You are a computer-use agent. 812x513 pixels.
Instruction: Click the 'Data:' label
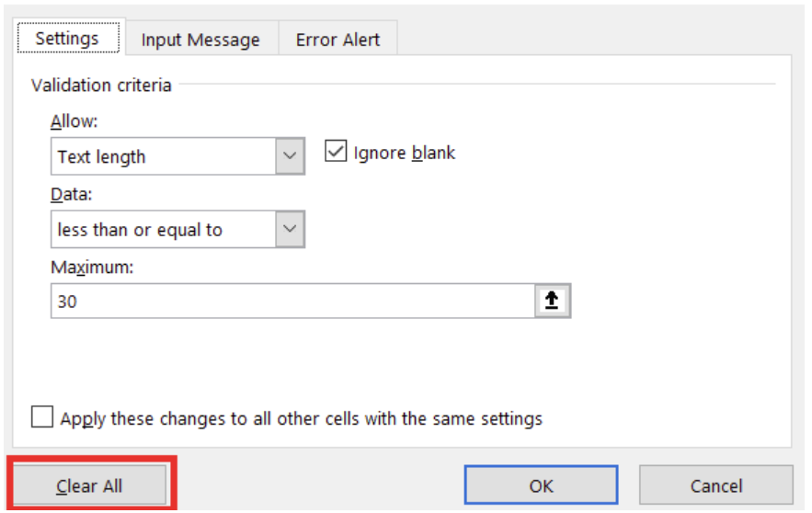point(70,194)
